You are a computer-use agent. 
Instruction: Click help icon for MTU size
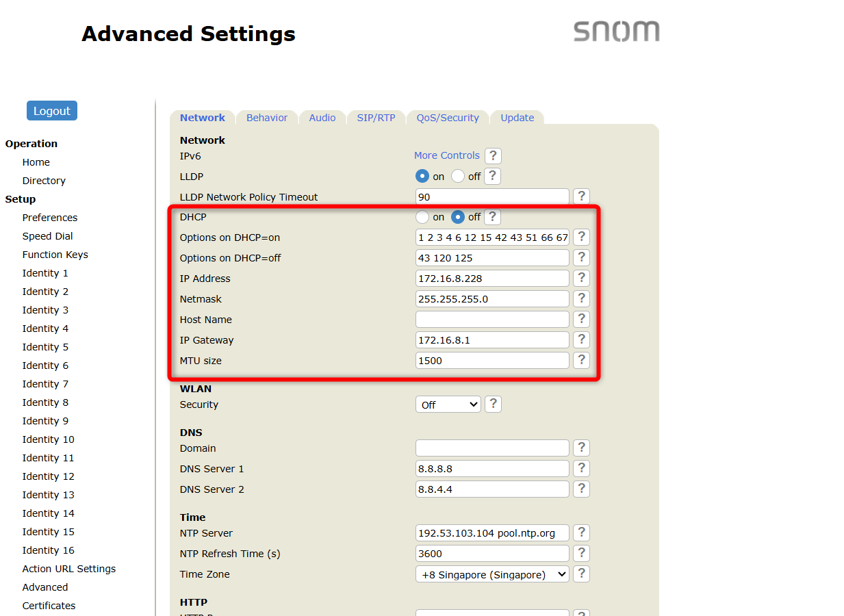tap(581, 361)
